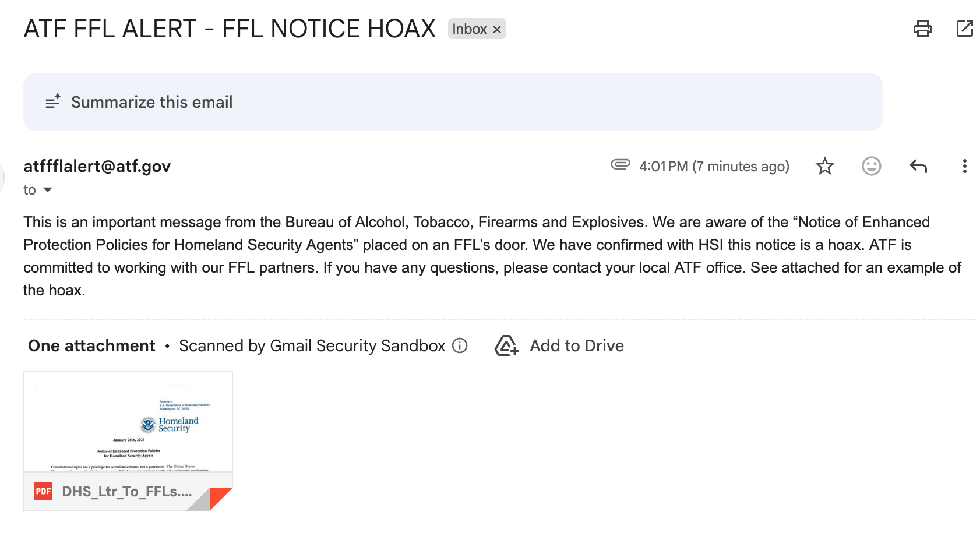Open the DHS letter PDF thumbnail preview
Image resolution: width=980 pixels, height=543 pixels.
pyautogui.click(x=128, y=422)
